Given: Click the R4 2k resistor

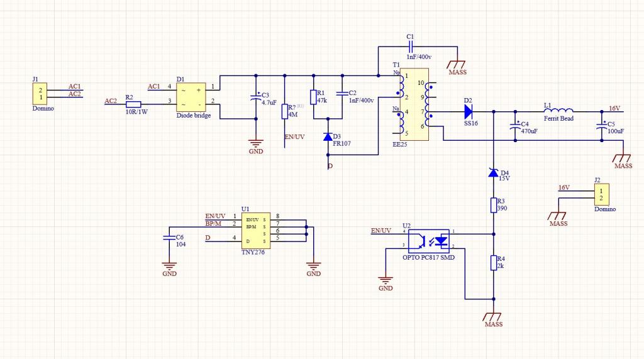Looking at the screenshot, I should (494, 263).
